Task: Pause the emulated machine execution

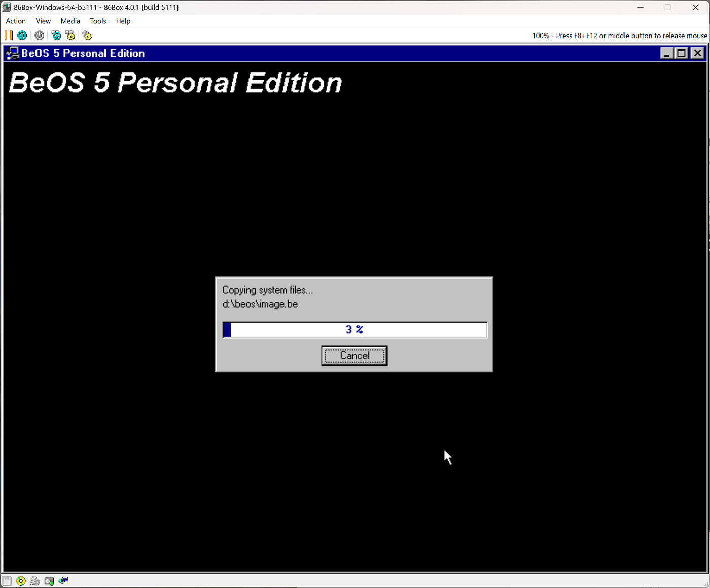Action: 9,35
